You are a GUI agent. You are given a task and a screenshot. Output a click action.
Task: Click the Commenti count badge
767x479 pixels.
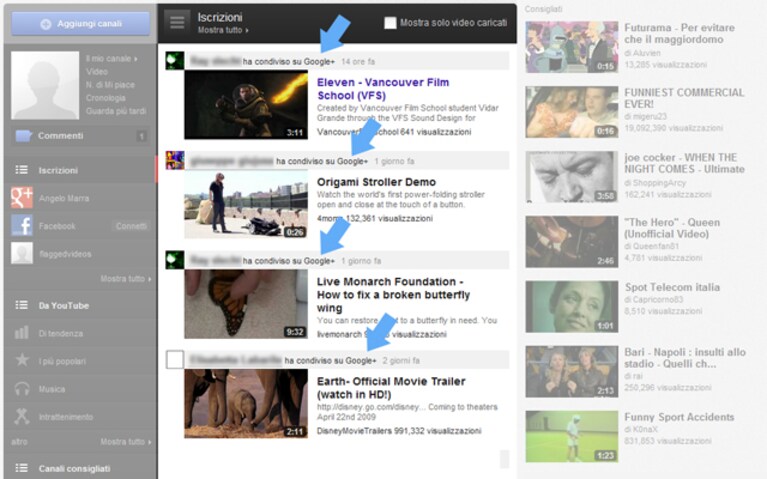pos(141,136)
